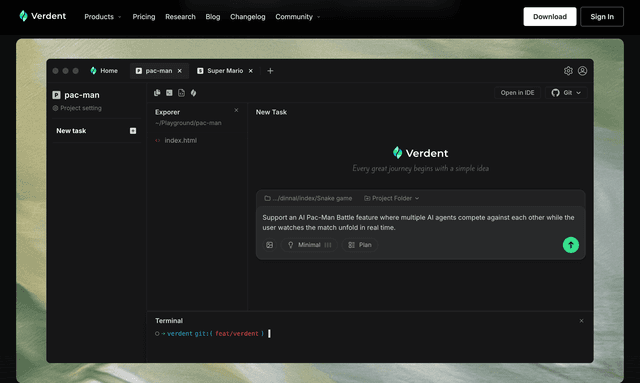Click the Verdent logo in site header
Image resolution: width=640 pixels, height=383 pixels.
click(42, 16)
